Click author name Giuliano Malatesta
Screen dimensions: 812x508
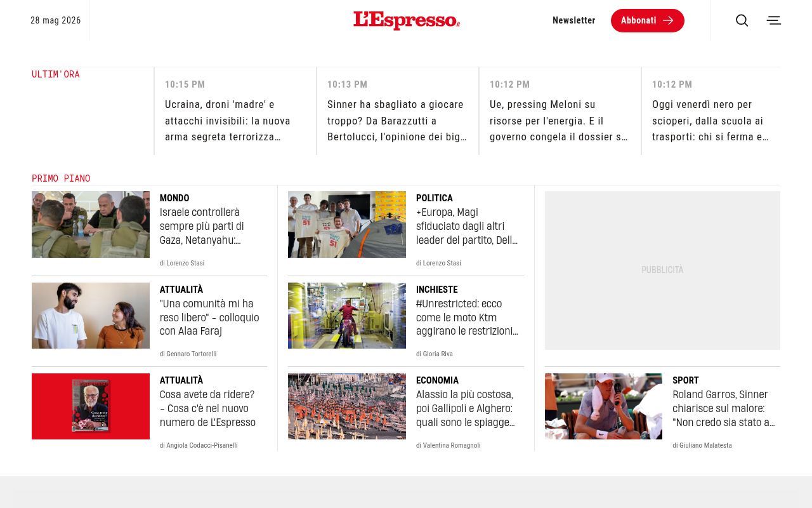point(705,445)
